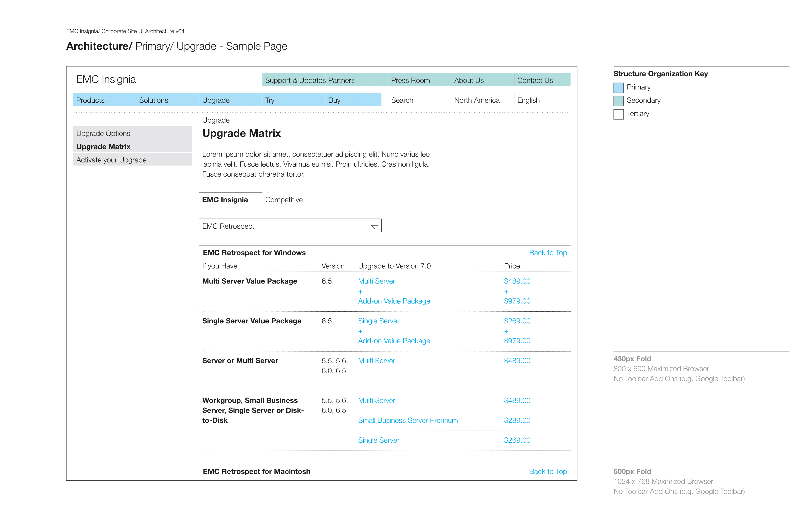Click the 'Workgroup, Small Business Server' row label

253,410
